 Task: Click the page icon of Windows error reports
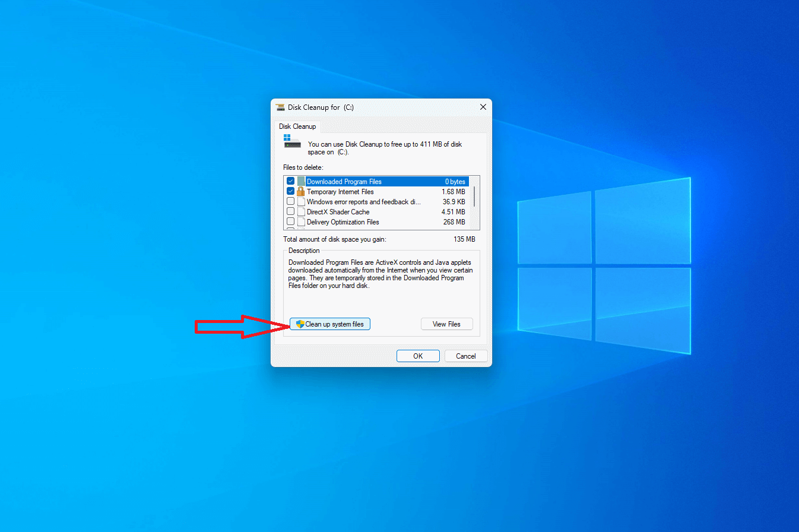click(301, 202)
